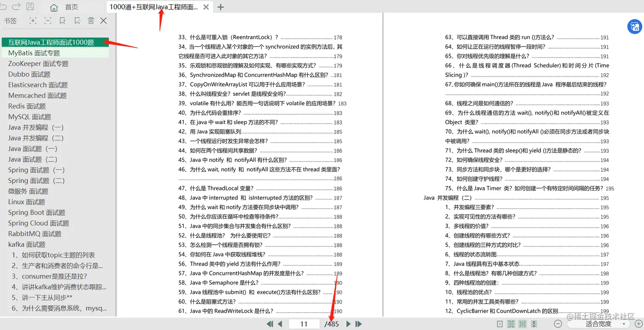Open the Spring 面试题（二） bookmark
644x330 pixels.
tap(36, 181)
